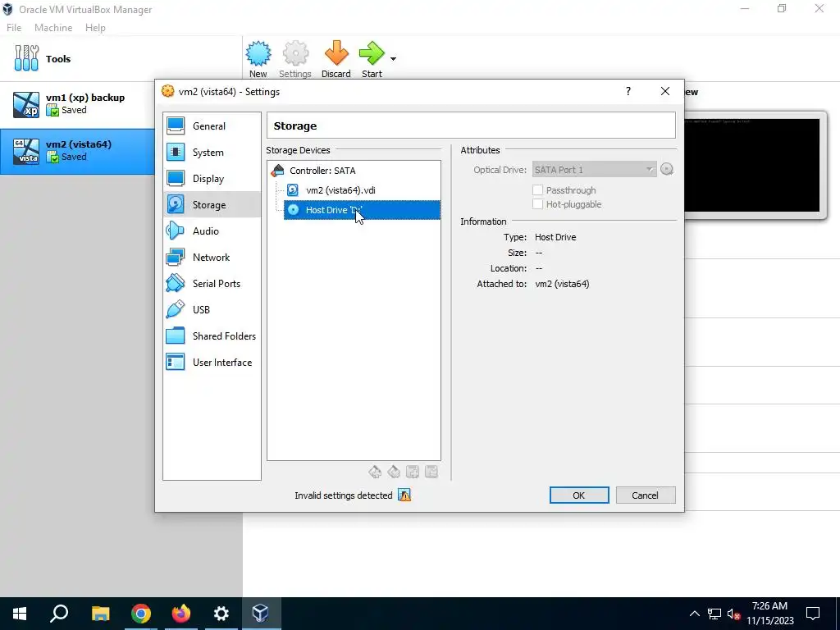Toggle the Hot-pluggable checkbox
The image size is (840, 630).
(x=538, y=204)
